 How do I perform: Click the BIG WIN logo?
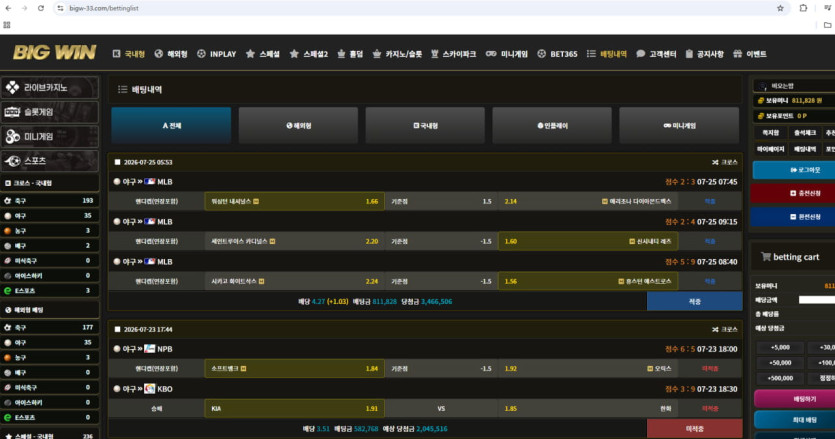54,52
